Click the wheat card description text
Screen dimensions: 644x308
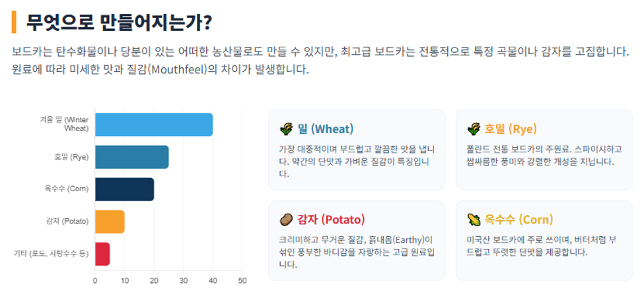coord(357,161)
